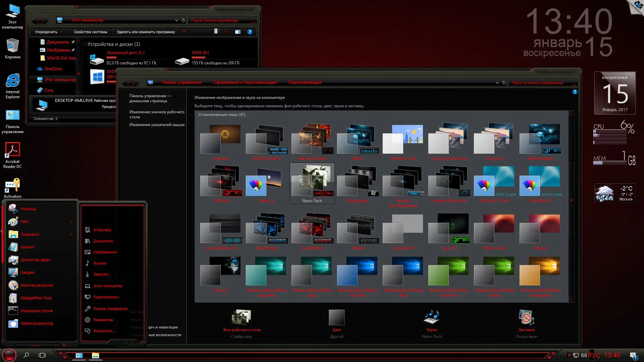Image resolution: width=644 pixels, height=362 pixels.
Task: Click Изменение указателей мыши link
Action: (157, 125)
